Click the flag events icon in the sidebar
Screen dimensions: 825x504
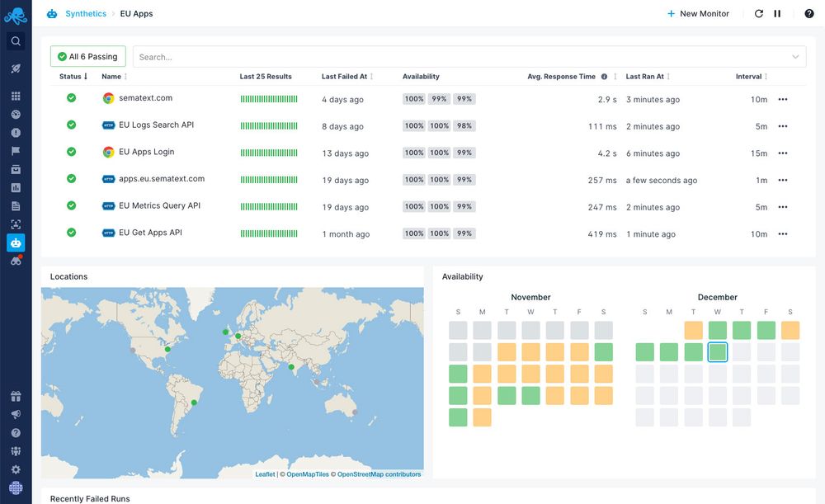(x=16, y=151)
